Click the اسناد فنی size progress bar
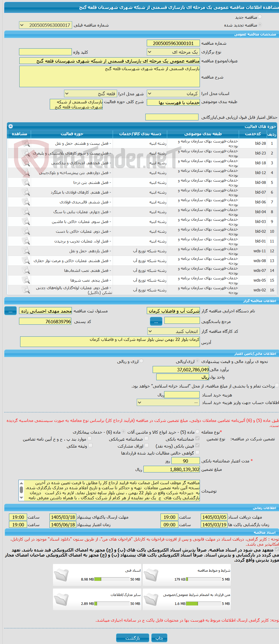The width and height of the screenshot is (279, 644). (x=112, y=579)
